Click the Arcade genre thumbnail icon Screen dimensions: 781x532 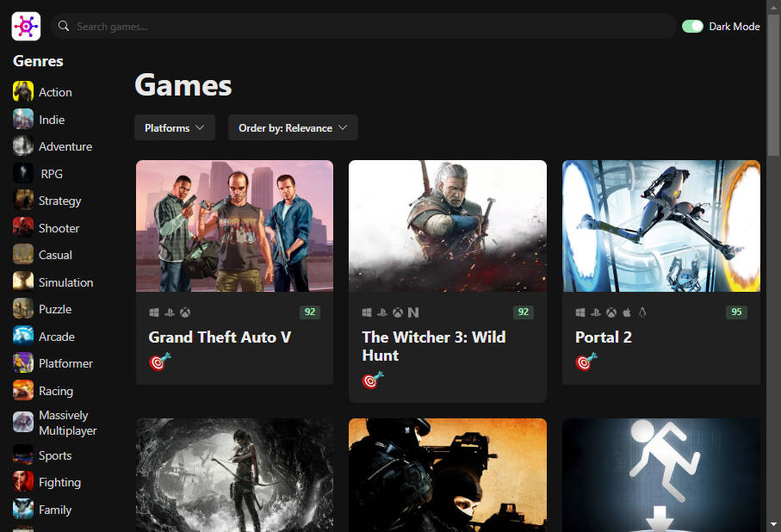click(x=23, y=337)
